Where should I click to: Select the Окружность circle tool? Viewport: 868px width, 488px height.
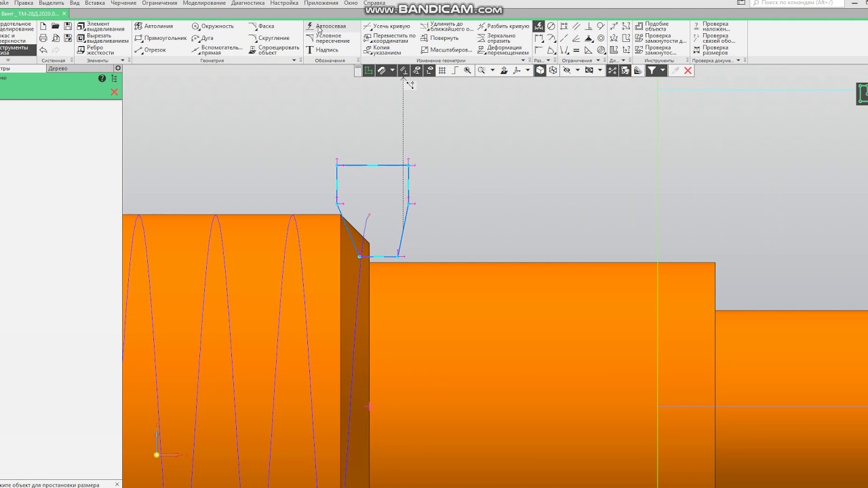pyautogui.click(x=212, y=26)
